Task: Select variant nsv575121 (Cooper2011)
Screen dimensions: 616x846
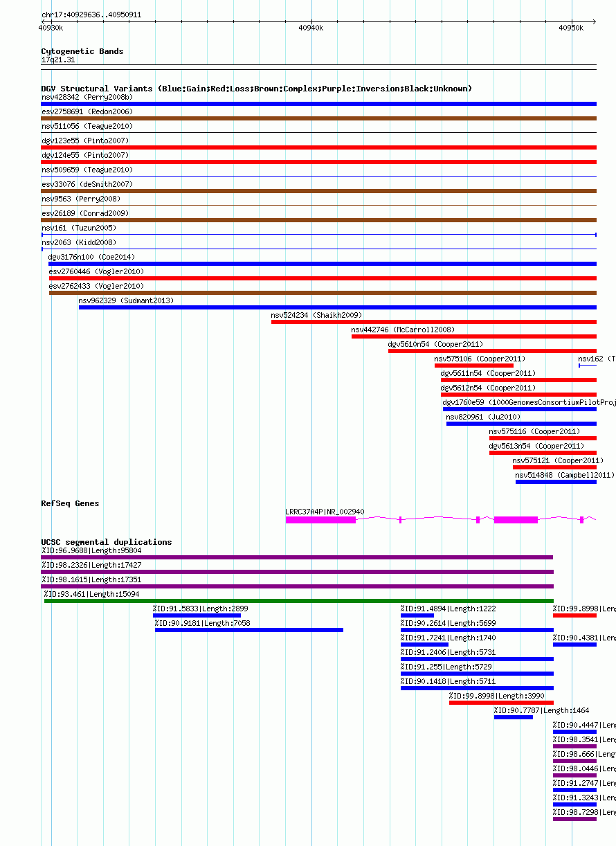Action: (x=554, y=467)
